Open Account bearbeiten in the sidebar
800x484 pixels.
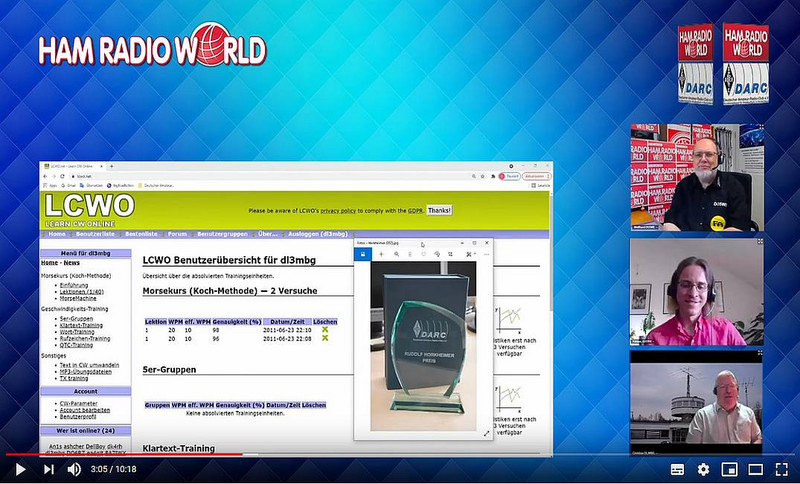click(85, 410)
